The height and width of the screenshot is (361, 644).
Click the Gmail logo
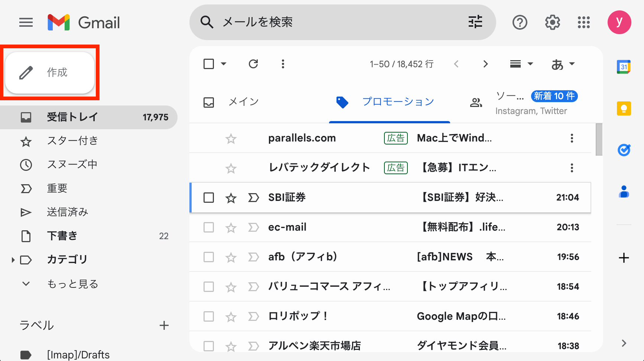point(84,23)
